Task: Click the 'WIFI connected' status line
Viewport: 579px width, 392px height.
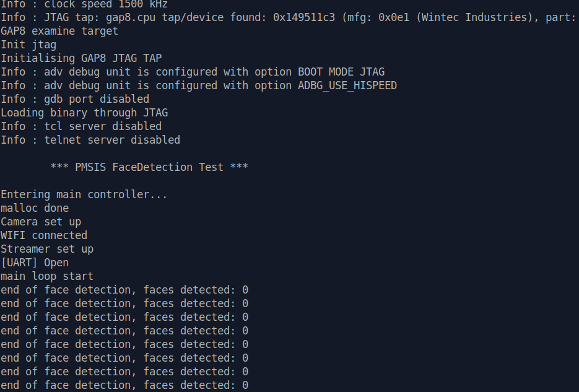Action: tap(44, 235)
